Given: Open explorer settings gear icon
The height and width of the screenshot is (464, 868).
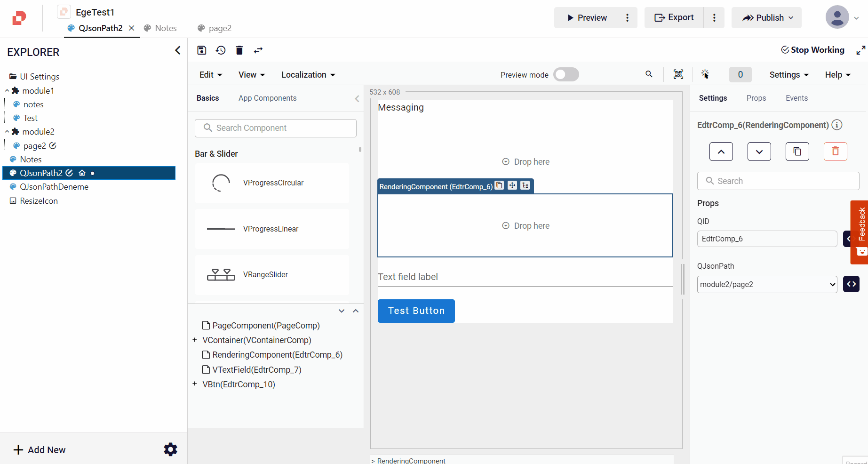Looking at the screenshot, I should point(170,449).
